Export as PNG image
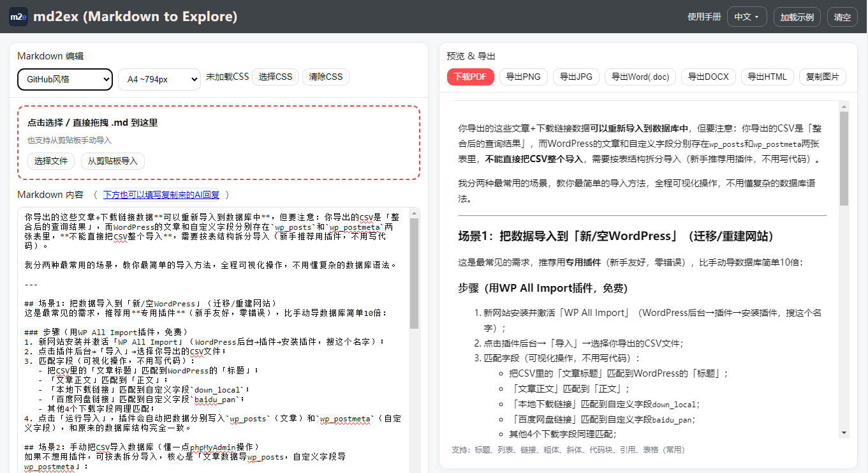868x473 pixels. click(x=523, y=77)
